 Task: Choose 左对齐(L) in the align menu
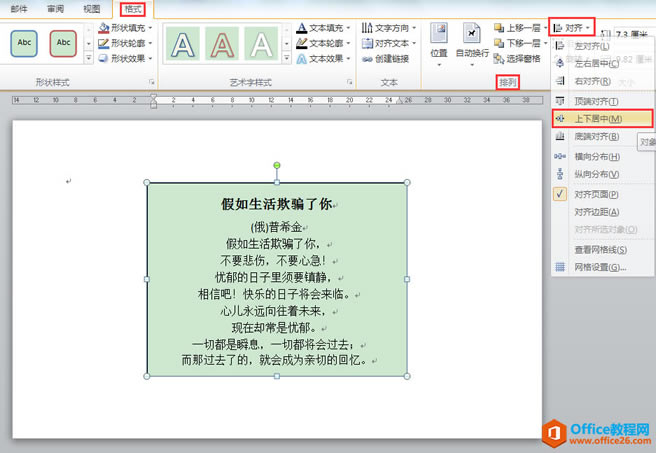pos(602,46)
